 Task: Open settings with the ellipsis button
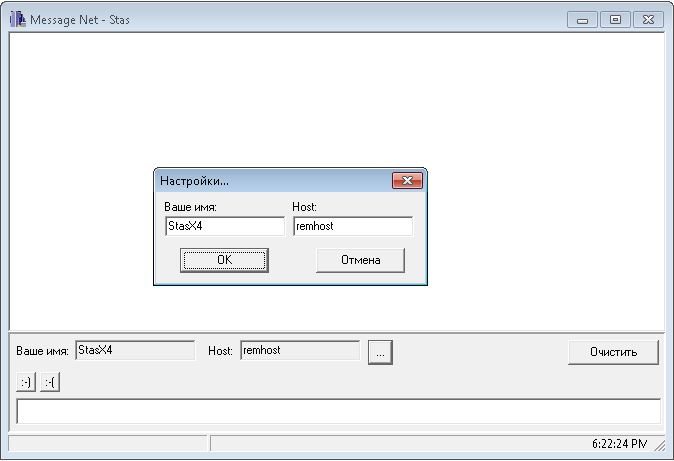[380, 353]
